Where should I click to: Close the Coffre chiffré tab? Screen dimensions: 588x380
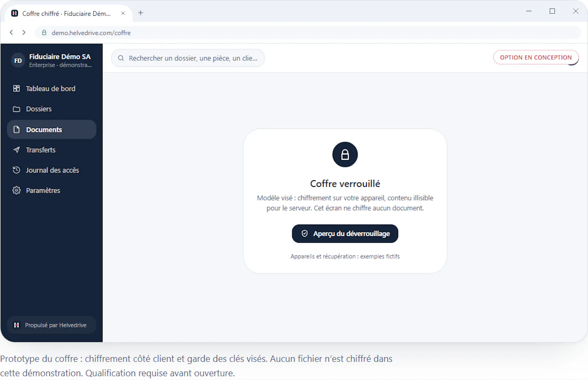[123, 13]
